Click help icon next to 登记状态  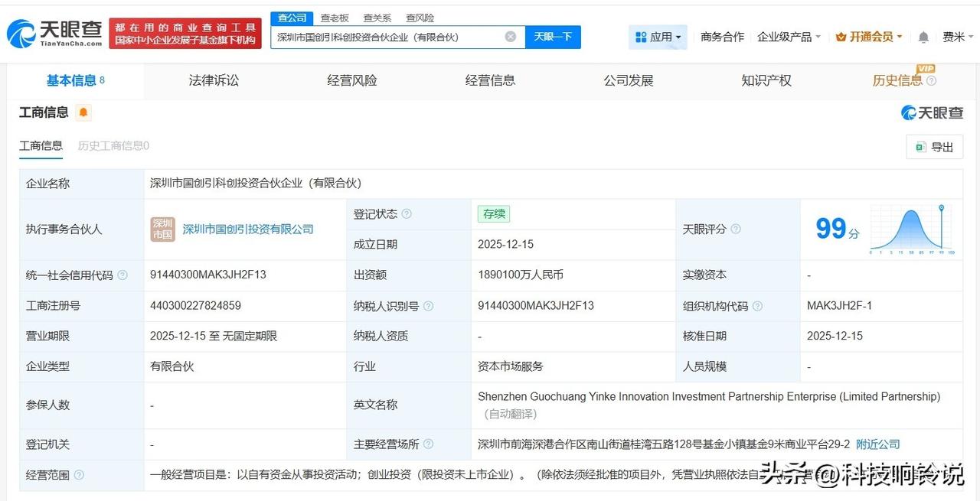[x=407, y=214]
